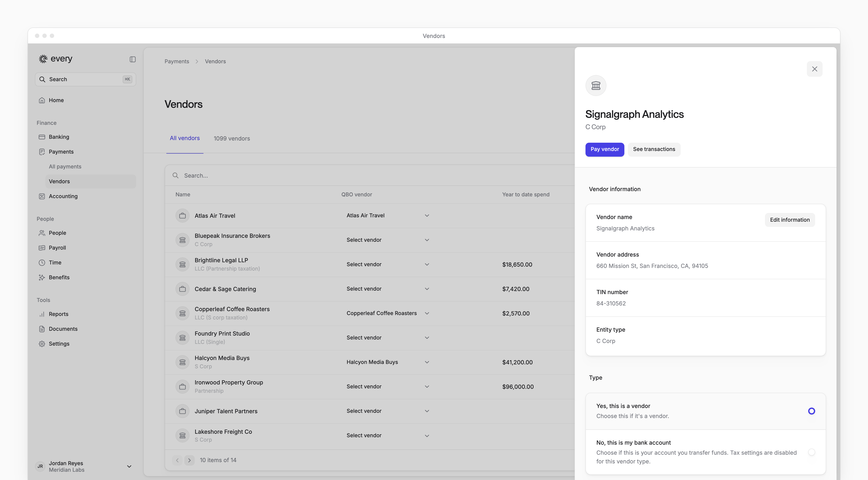Click the vendor table search magnifier icon
This screenshot has width=868, height=480.
tap(176, 175)
